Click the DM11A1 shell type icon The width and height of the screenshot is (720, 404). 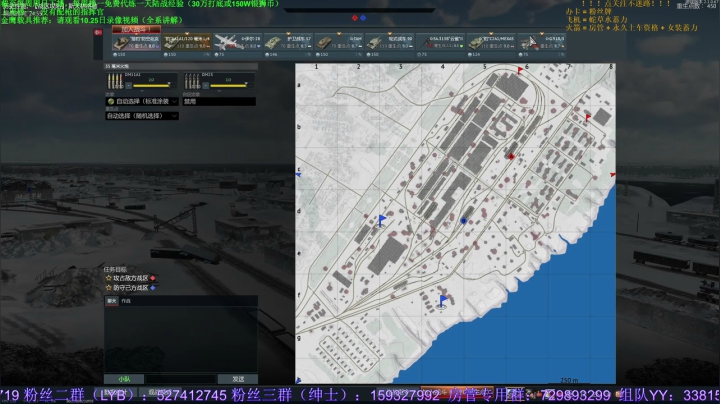[x=115, y=81]
